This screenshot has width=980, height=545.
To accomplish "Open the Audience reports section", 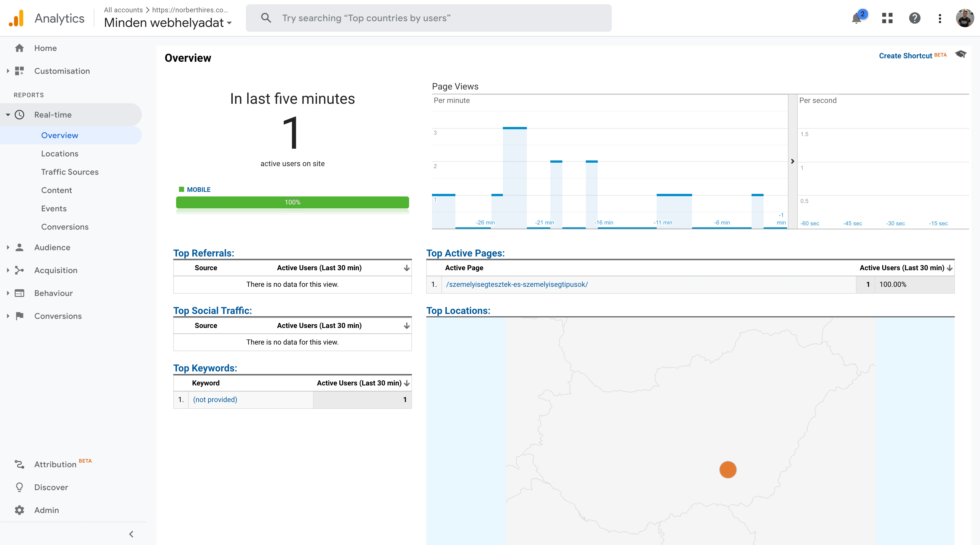I will 52,247.
